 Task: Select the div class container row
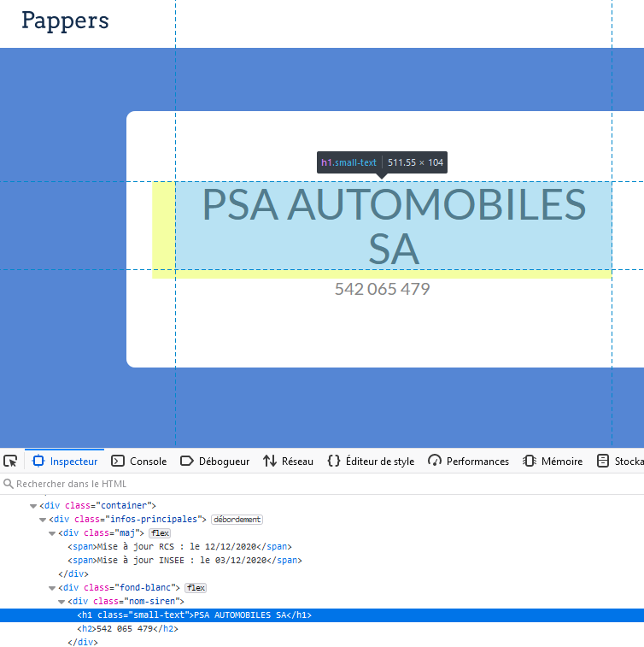[x=322, y=506]
